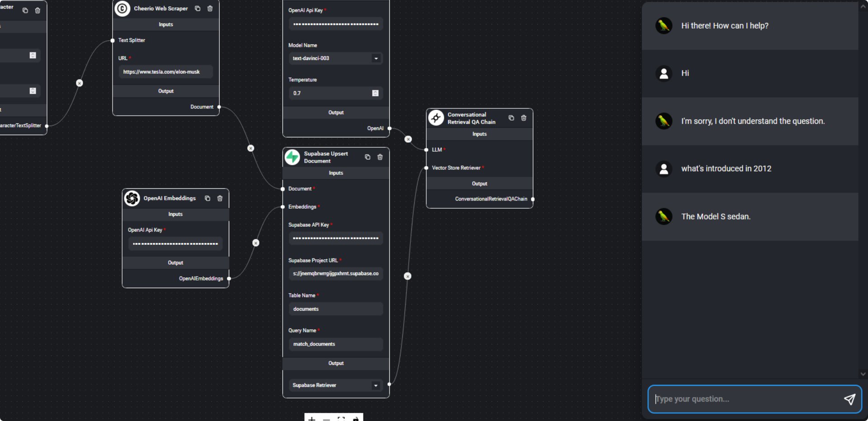Image resolution: width=868 pixels, height=421 pixels.
Task: Click the Cheerio Web Scraper logo icon
Action: [x=123, y=9]
